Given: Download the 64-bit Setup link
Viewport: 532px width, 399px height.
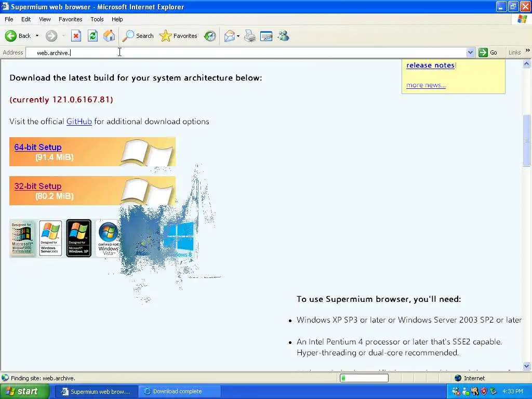Looking at the screenshot, I should (38, 147).
